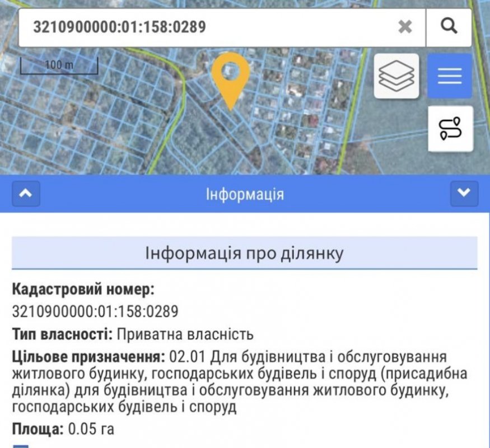Open the map layers panel

[x=396, y=76]
